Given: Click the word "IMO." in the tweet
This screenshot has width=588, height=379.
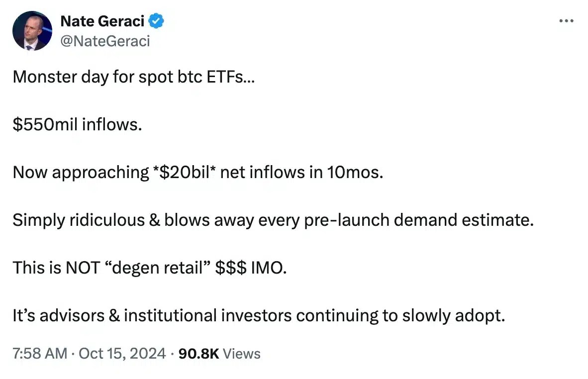Looking at the screenshot, I should coord(268,268).
